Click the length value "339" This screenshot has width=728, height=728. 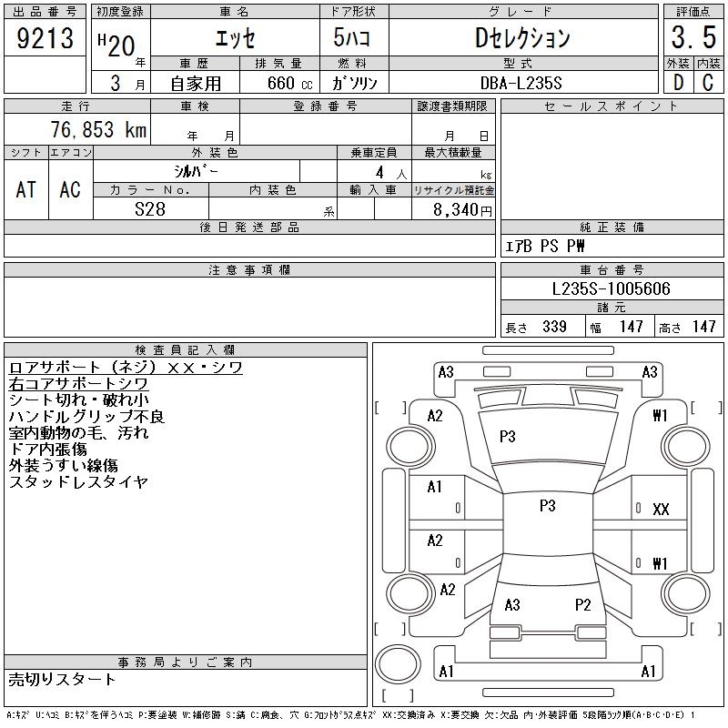pos(554,327)
